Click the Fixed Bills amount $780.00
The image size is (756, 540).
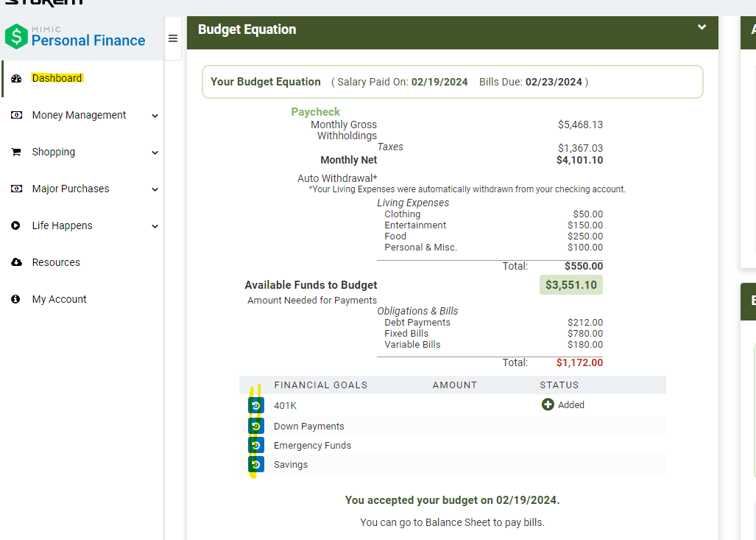click(x=585, y=334)
